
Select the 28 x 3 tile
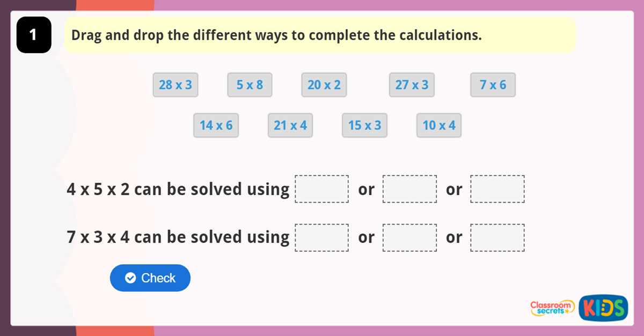(175, 85)
